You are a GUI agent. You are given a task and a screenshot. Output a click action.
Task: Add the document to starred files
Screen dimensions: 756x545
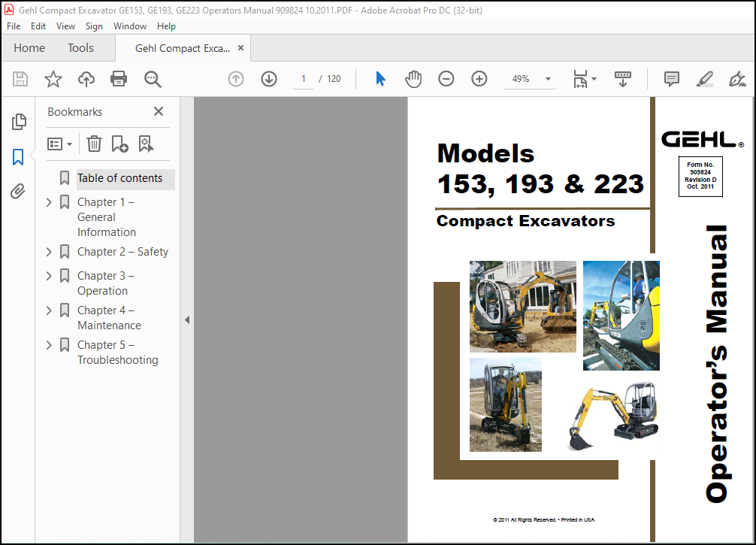53,79
